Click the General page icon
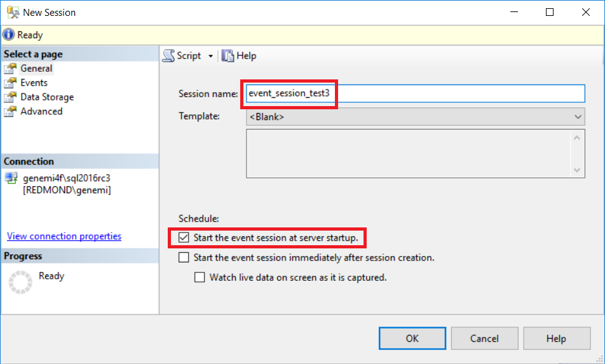This screenshot has height=364, width=605. coord(10,69)
